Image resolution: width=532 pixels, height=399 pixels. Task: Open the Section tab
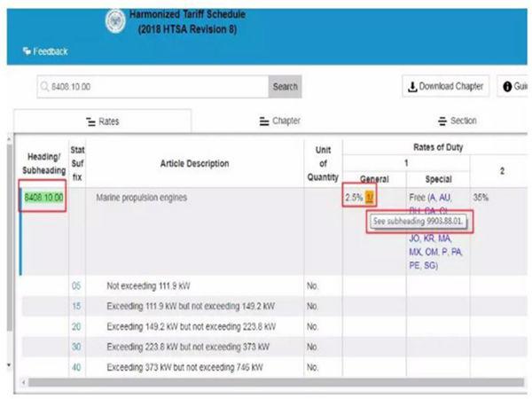click(x=457, y=121)
